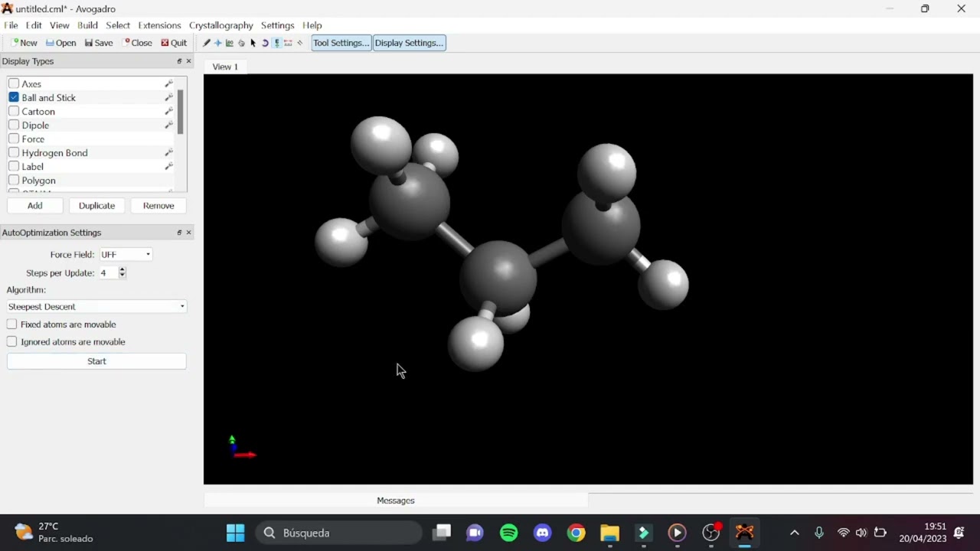Open Axes display settings wrench
The width and height of the screenshot is (980, 551).
(169, 84)
